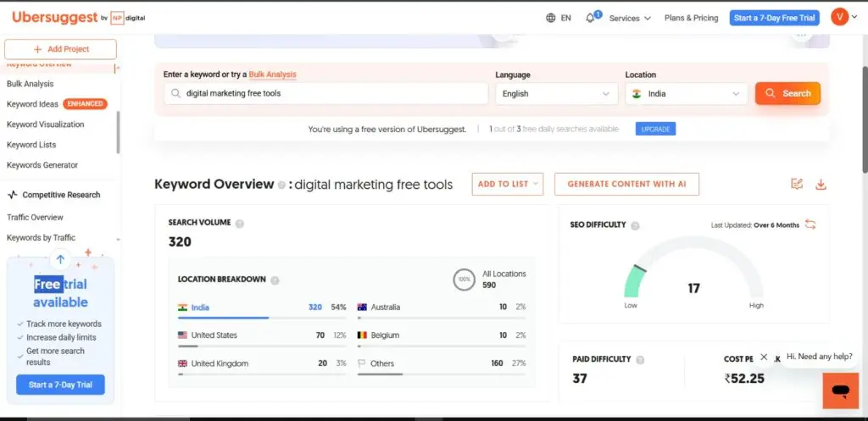This screenshot has height=421, width=868.
Task: Click the keyword input field
Action: click(x=326, y=93)
